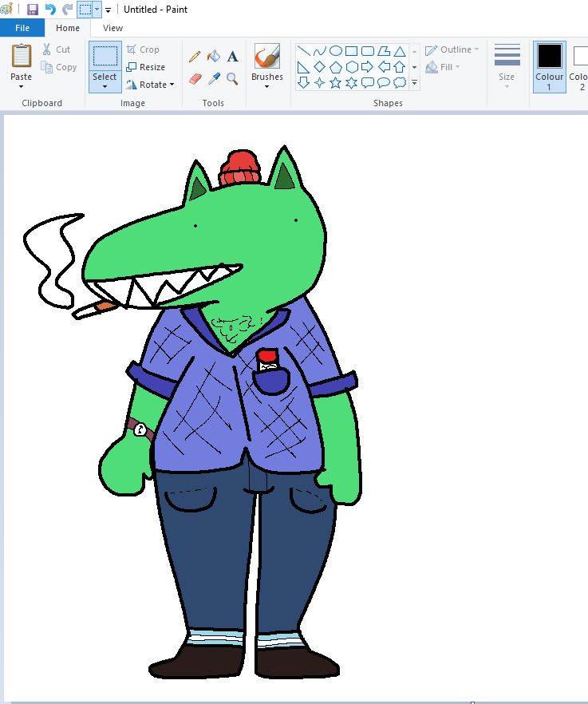Choose the Fill with colour bucket
This screenshot has height=704, width=588.
tap(214, 57)
